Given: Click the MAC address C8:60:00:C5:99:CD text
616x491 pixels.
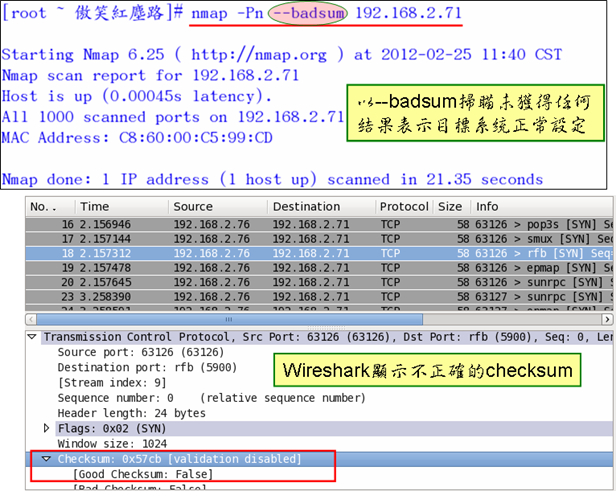Looking at the screenshot, I should [x=196, y=138].
